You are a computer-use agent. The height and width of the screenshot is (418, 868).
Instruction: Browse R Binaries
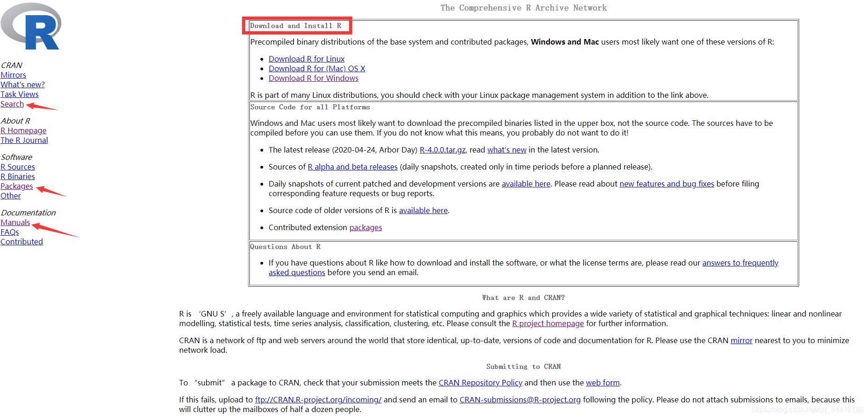17,176
